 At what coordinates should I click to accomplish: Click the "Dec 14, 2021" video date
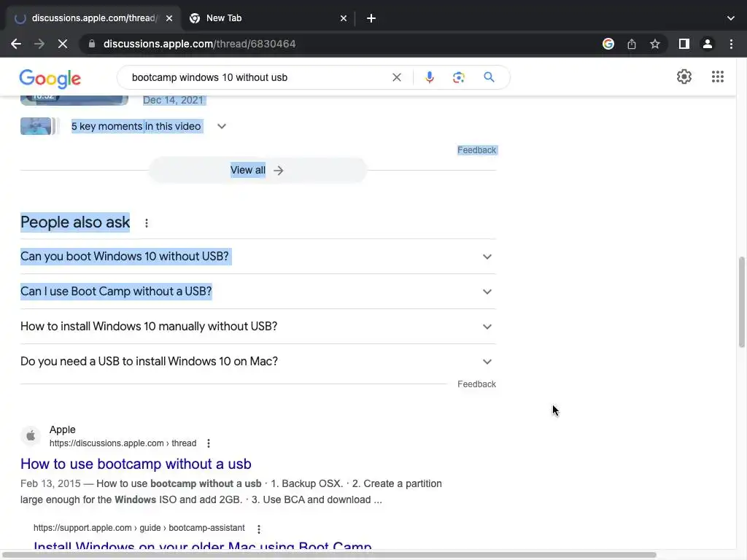173,100
